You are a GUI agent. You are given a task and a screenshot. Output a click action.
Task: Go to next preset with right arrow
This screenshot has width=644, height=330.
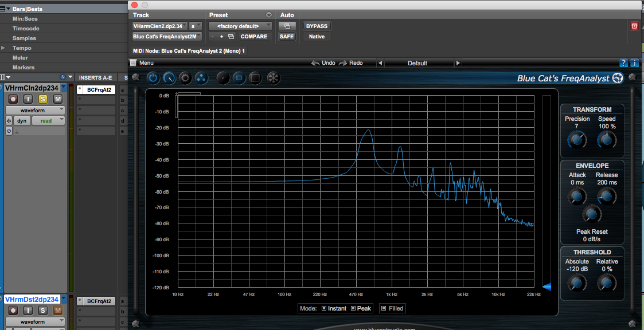[458, 63]
